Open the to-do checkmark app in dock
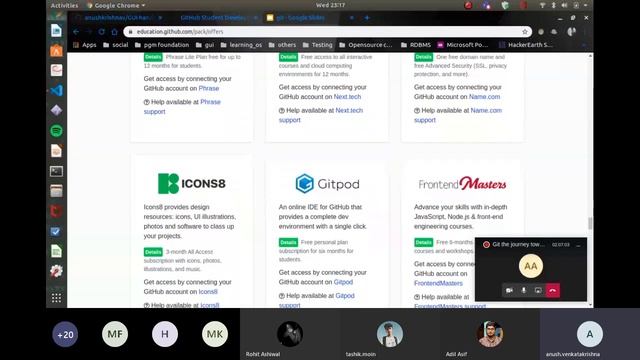 pyautogui.click(x=56, y=231)
